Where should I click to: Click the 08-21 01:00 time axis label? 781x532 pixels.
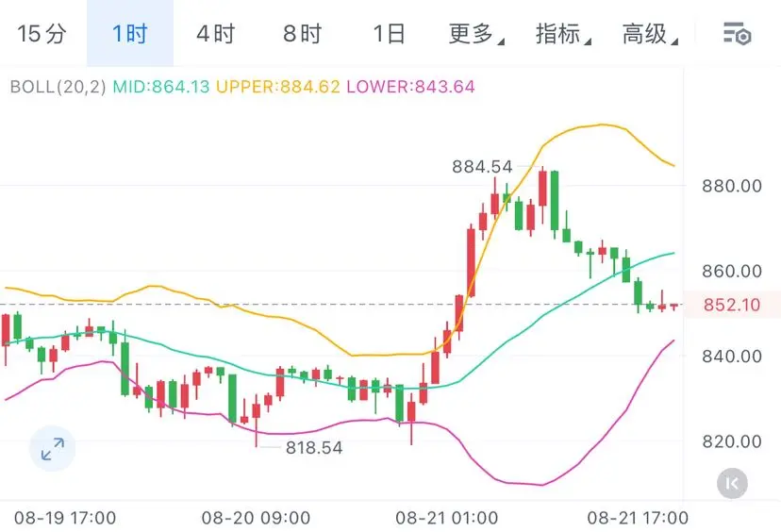tap(447, 518)
